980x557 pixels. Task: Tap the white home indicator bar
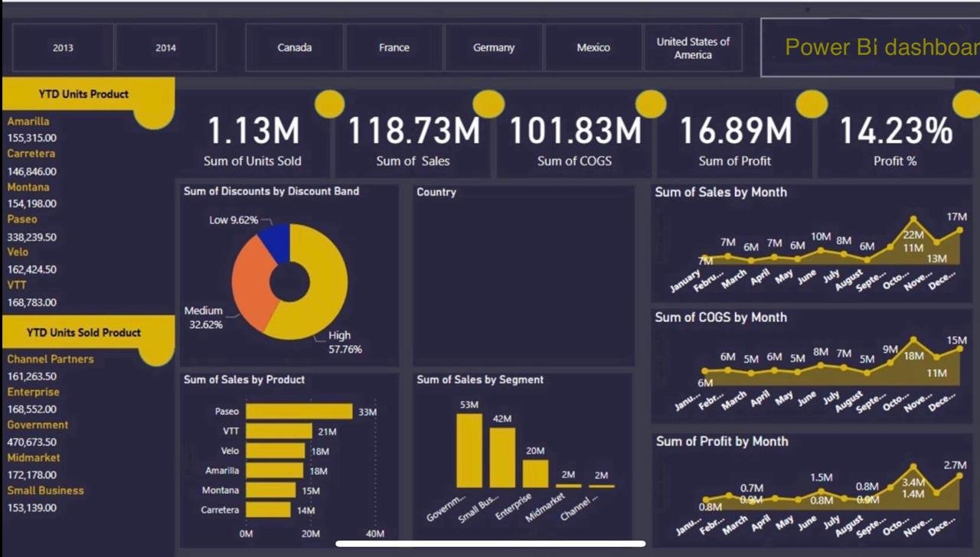click(490, 544)
